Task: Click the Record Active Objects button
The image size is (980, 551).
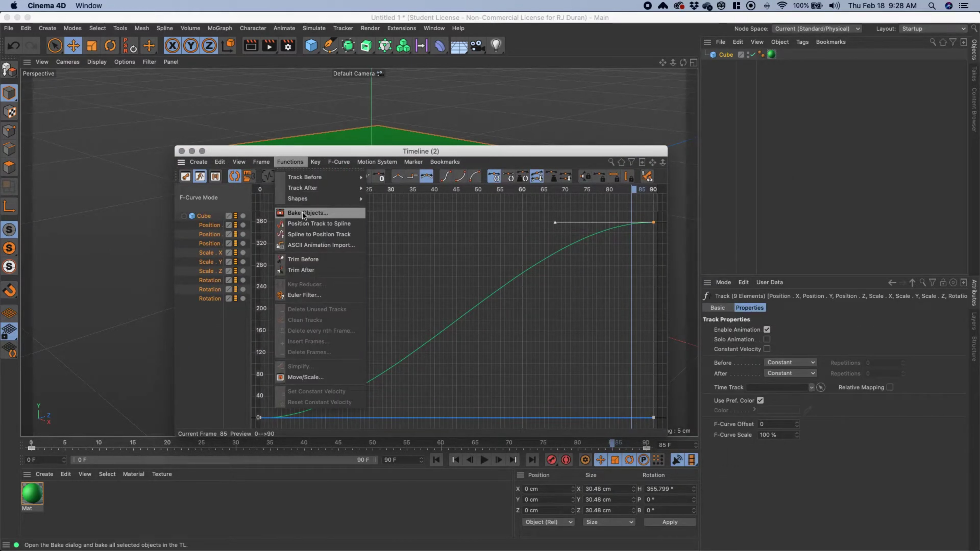Action: [x=551, y=460]
